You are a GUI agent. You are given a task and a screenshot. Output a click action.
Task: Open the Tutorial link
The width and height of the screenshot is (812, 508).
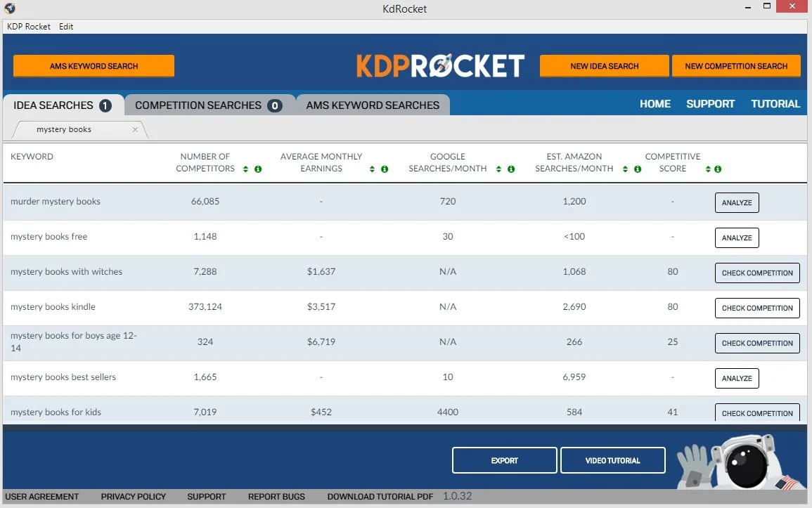(775, 104)
